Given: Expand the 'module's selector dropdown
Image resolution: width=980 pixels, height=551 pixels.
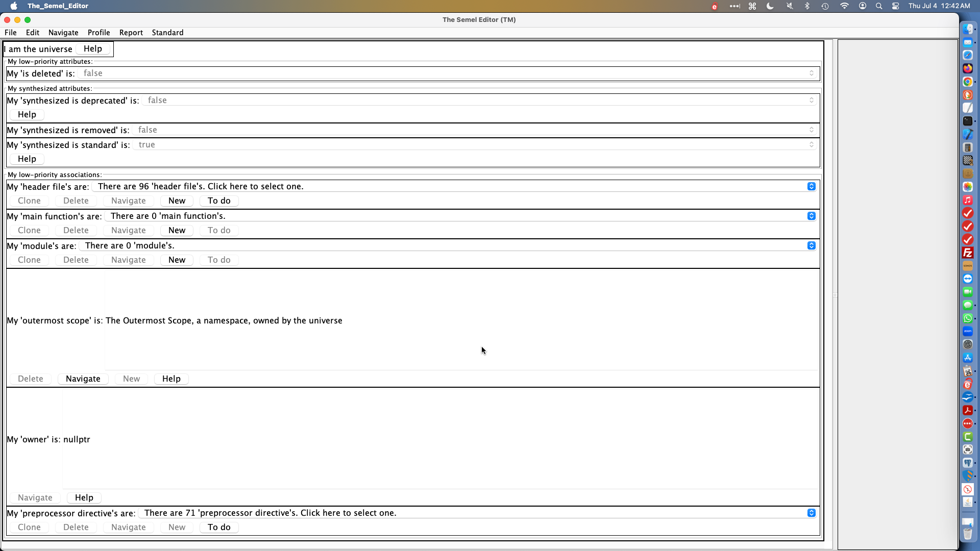Looking at the screenshot, I should point(448,246).
